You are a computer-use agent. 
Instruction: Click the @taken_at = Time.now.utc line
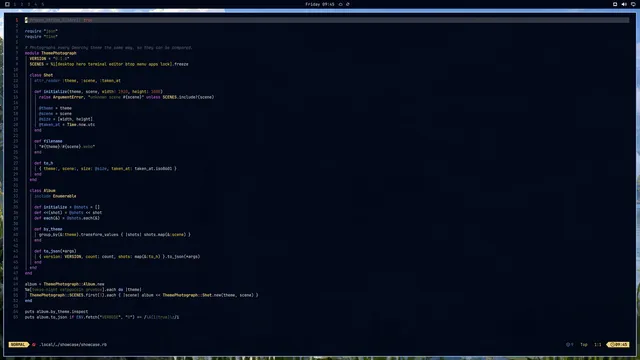tap(67, 124)
